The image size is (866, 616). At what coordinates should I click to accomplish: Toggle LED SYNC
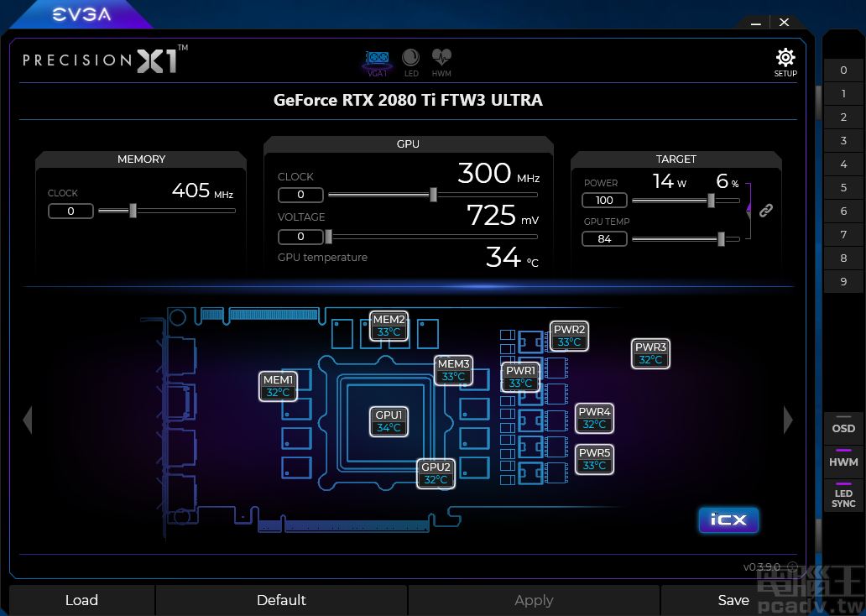[x=843, y=496]
